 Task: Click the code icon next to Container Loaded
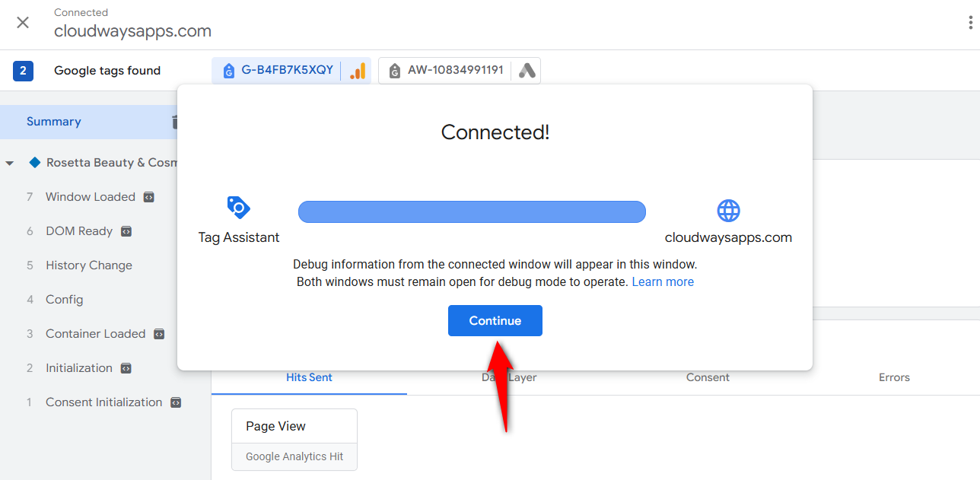pos(159,334)
